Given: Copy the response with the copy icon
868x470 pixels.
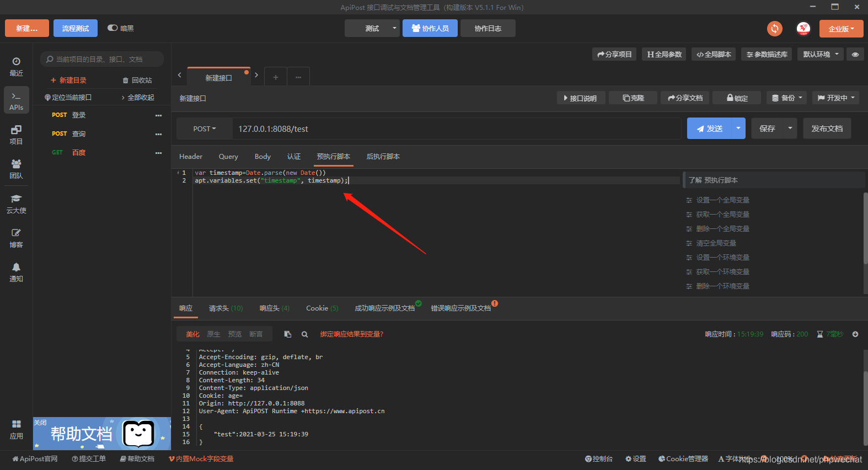Looking at the screenshot, I should pyautogui.click(x=287, y=334).
